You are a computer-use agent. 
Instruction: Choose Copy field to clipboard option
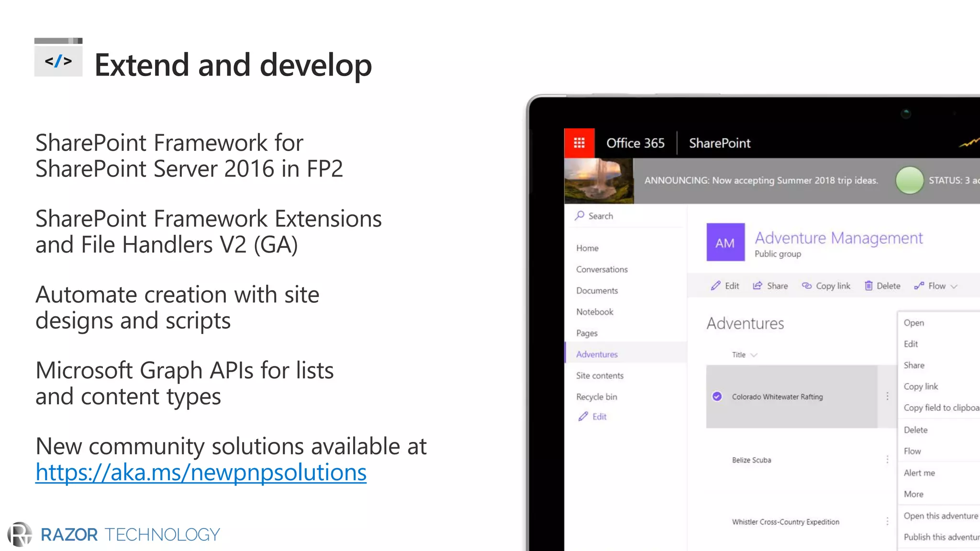(941, 408)
